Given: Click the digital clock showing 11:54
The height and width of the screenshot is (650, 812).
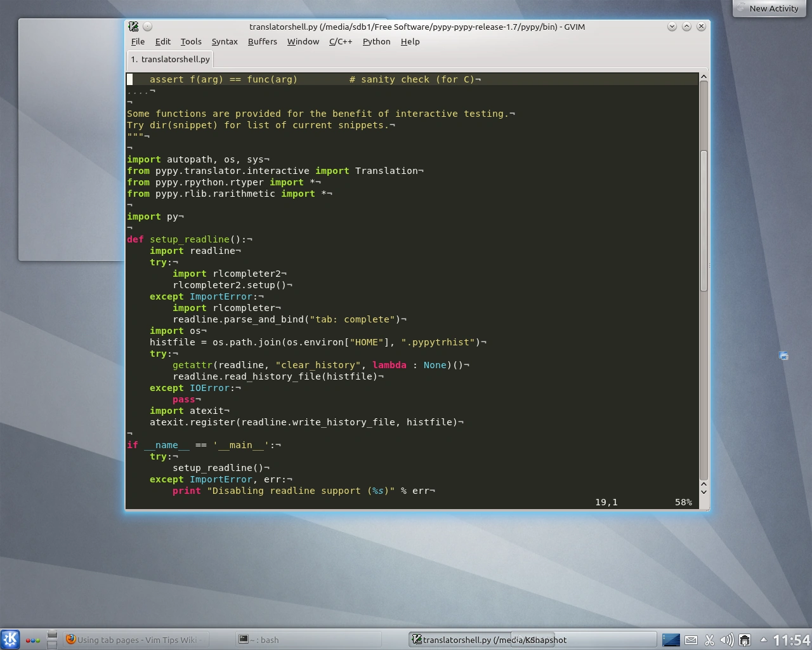Looking at the screenshot, I should click(x=791, y=640).
